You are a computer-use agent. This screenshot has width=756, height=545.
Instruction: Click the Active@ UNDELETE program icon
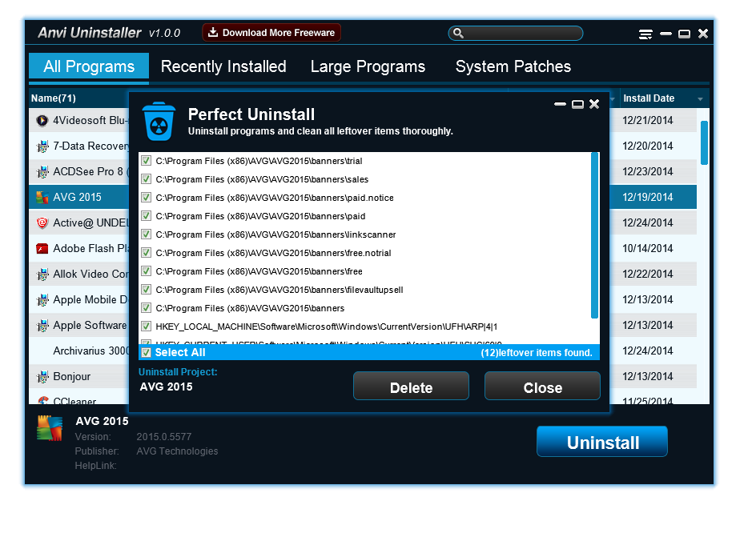tap(42, 222)
